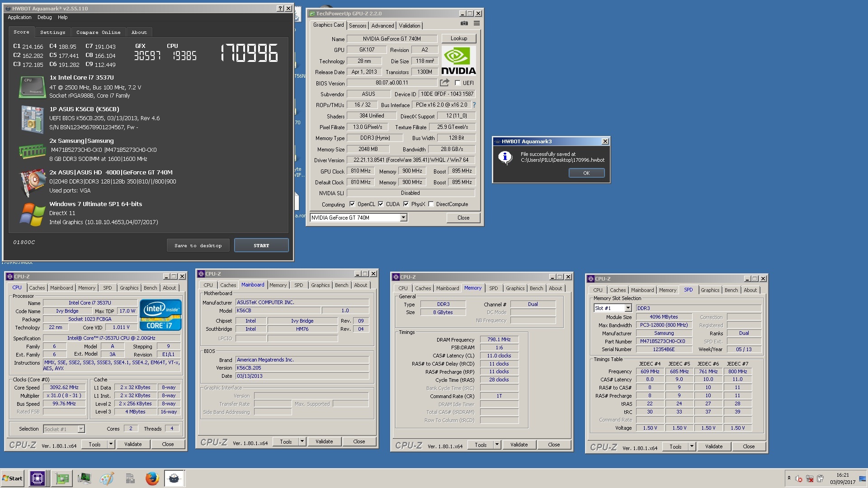Image resolution: width=868 pixels, height=488 pixels.
Task: Open the GPU-Z hamburger menu icon
Action: [x=476, y=23]
